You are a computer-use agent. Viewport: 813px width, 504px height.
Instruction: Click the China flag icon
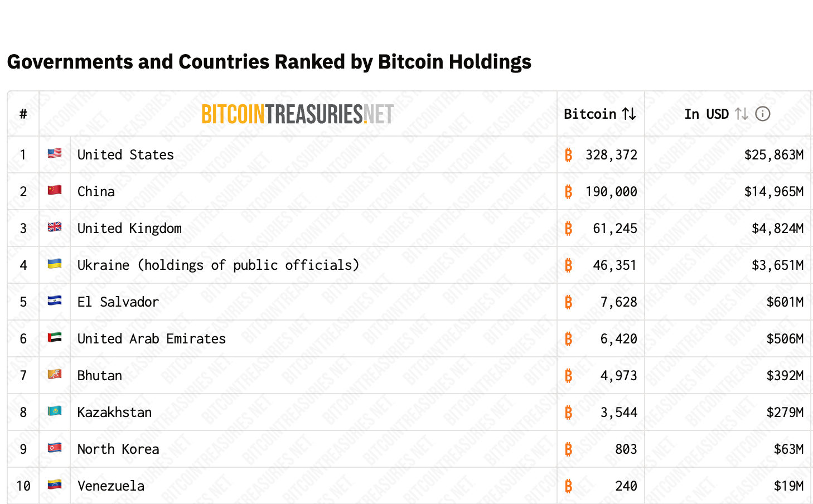pos(55,190)
